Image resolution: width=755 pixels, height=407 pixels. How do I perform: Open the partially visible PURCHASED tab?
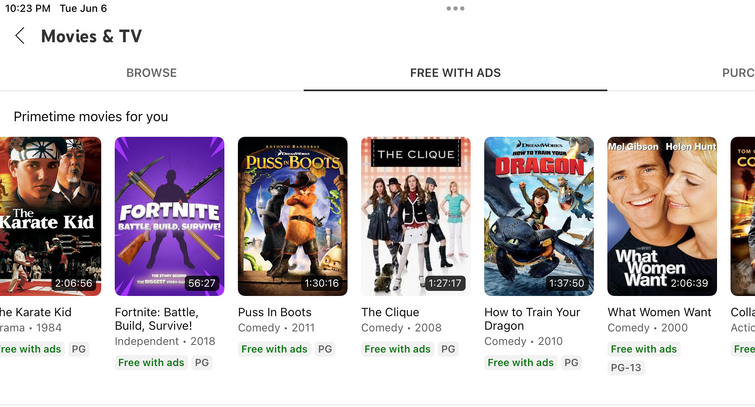(x=738, y=73)
